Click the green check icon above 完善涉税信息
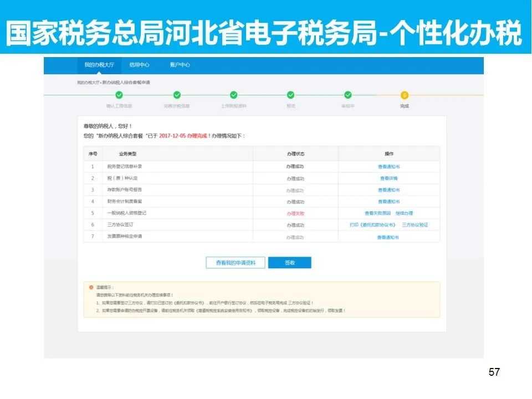The width and height of the screenshot is (532, 399). click(x=177, y=95)
